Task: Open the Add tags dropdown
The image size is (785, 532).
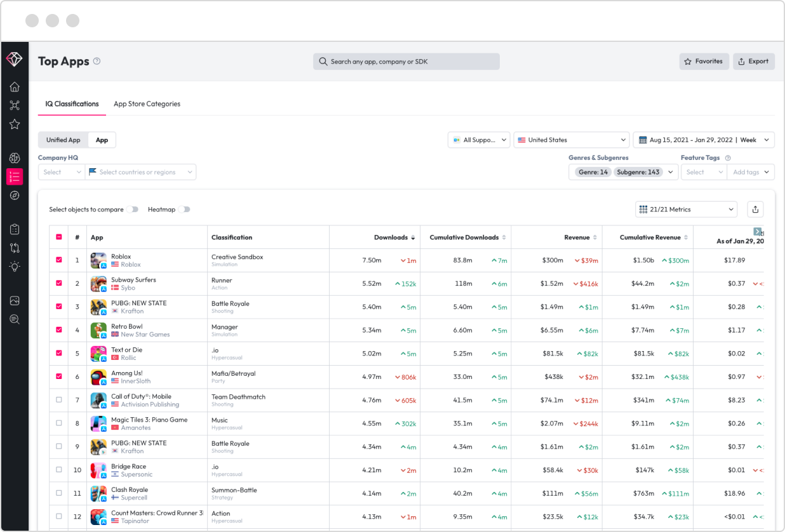Action: coord(751,172)
